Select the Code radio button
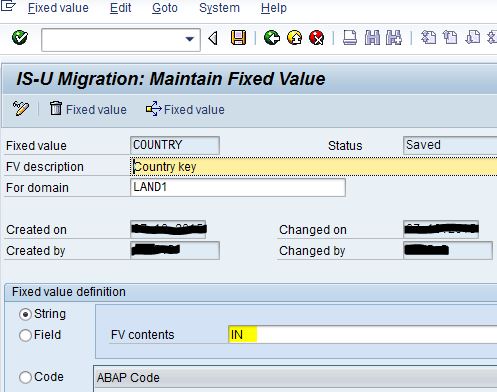 coord(25,377)
